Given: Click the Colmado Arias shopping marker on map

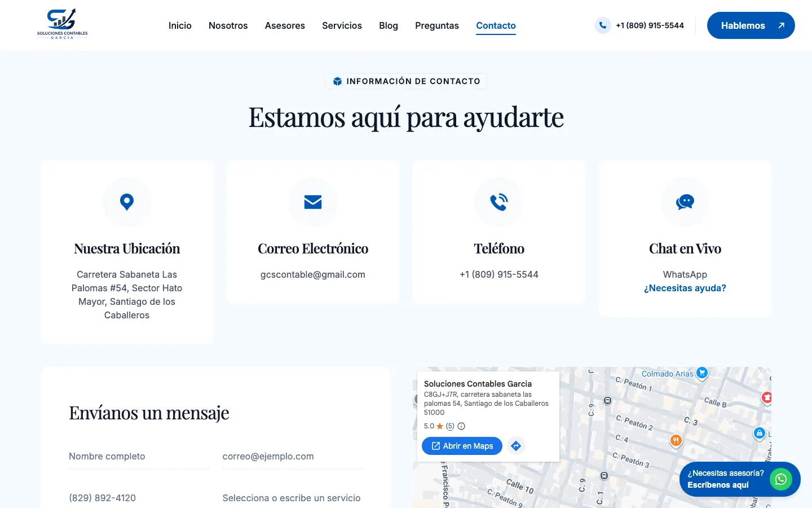Looking at the screenshot, I should pyautogui.click(x=702, y=373).
